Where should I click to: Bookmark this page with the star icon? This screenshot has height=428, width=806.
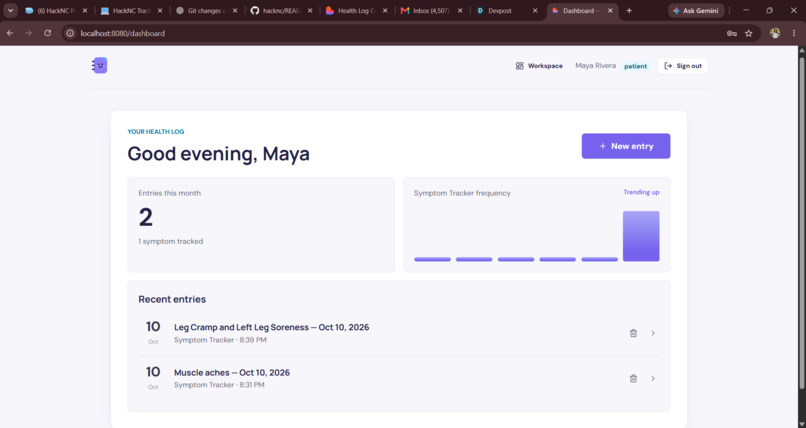[x=748, y=33]
